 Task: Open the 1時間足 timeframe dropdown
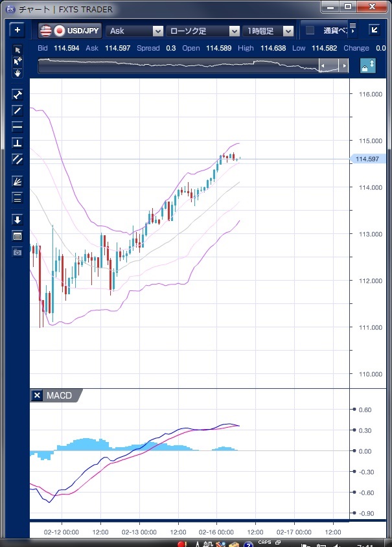pyautogui.click(x=269, y=30)
